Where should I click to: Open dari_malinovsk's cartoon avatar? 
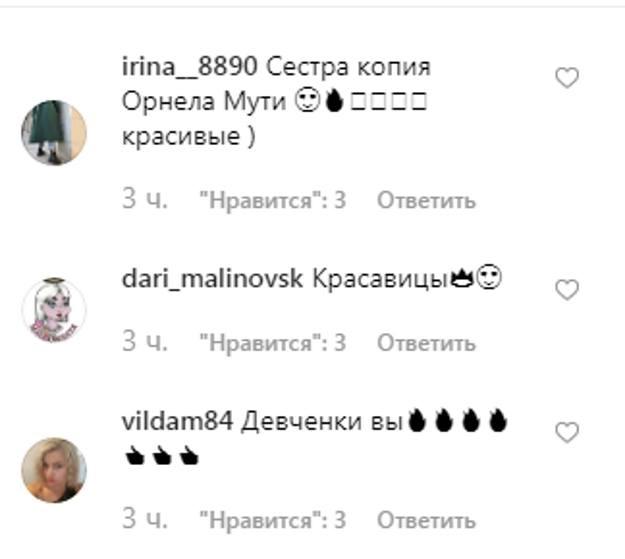pos(54,311)
